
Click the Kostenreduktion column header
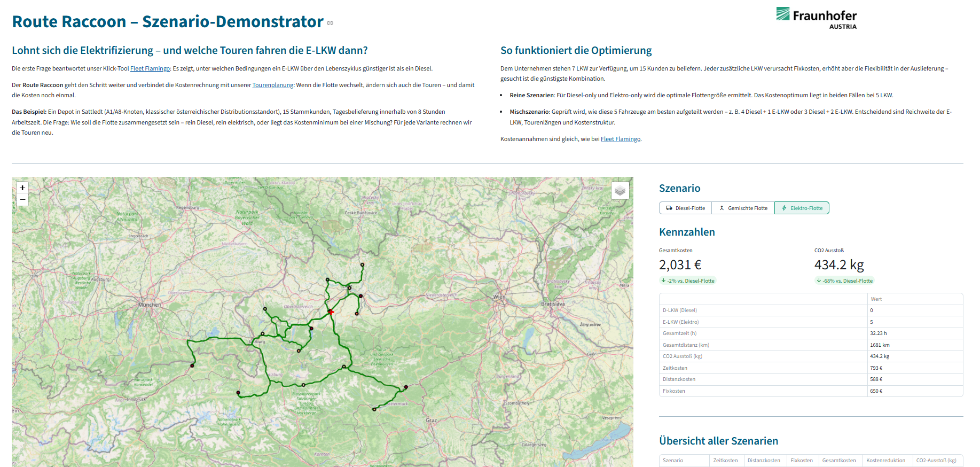tap(886, 461)
